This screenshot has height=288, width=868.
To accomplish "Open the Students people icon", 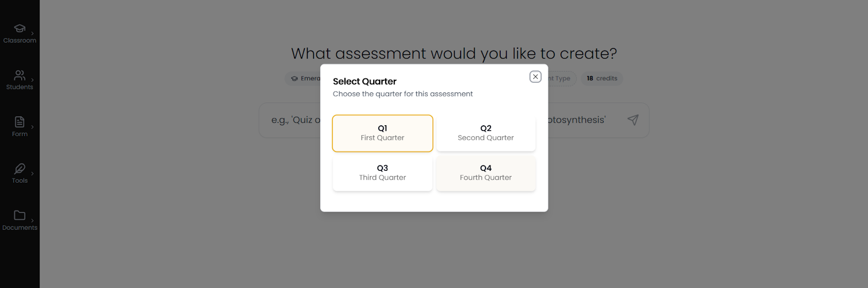I will tap(20, 75).
